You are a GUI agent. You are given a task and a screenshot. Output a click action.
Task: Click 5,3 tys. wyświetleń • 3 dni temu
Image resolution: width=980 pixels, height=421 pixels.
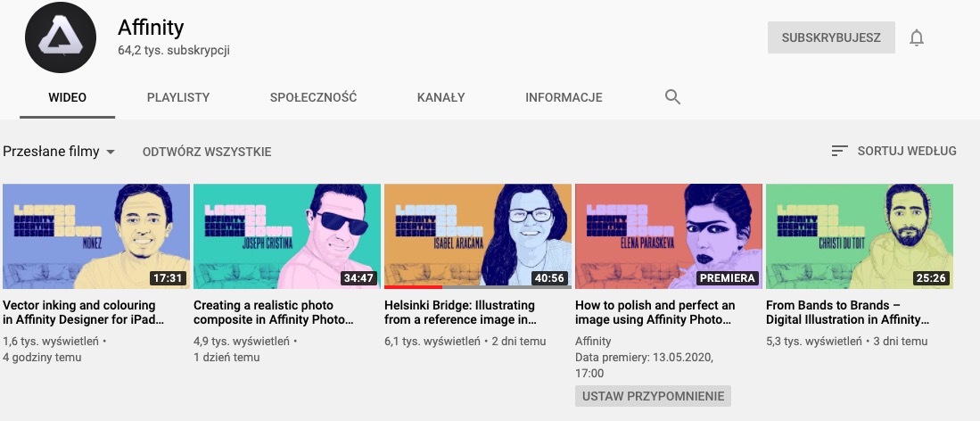click(x=847, y=342)
